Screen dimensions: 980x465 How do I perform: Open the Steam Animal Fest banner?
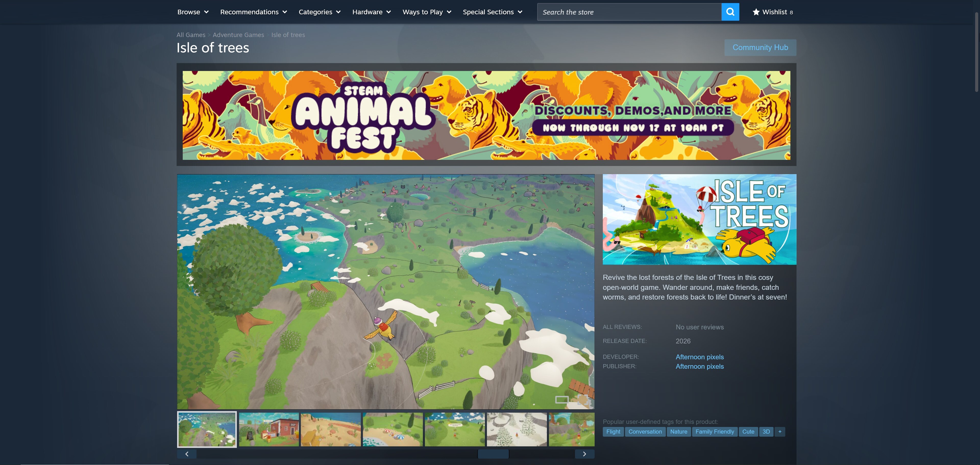click(486, 115)
